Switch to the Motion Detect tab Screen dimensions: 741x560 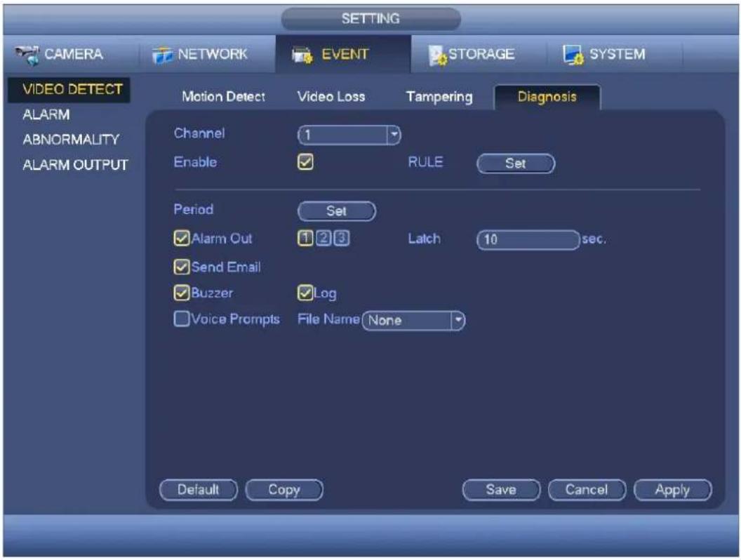(224, 96)
